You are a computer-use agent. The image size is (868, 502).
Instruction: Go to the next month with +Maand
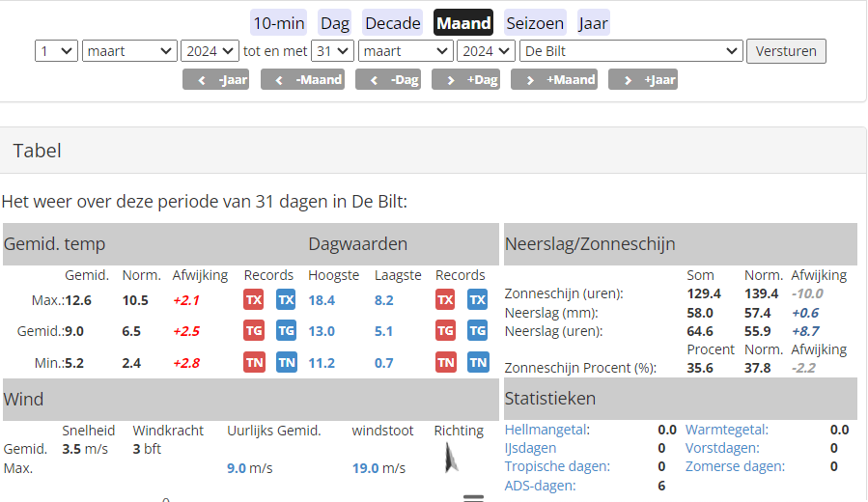tap(554, 79)
